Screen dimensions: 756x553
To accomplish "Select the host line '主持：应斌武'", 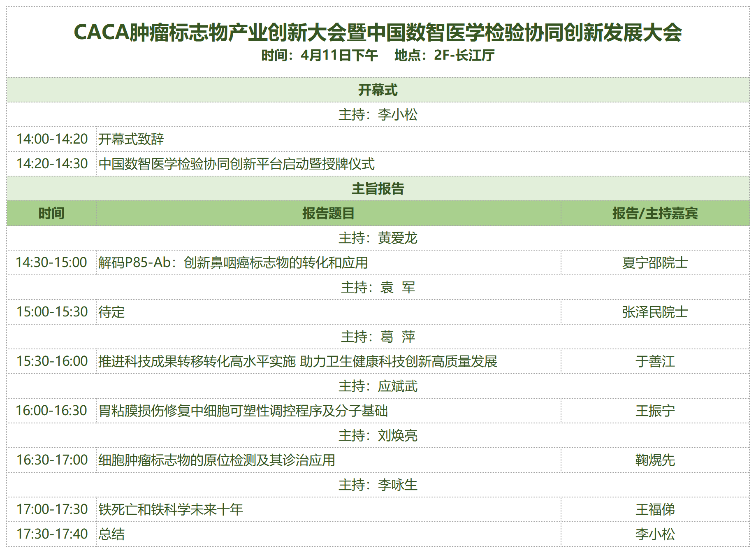I will [378, 386].
